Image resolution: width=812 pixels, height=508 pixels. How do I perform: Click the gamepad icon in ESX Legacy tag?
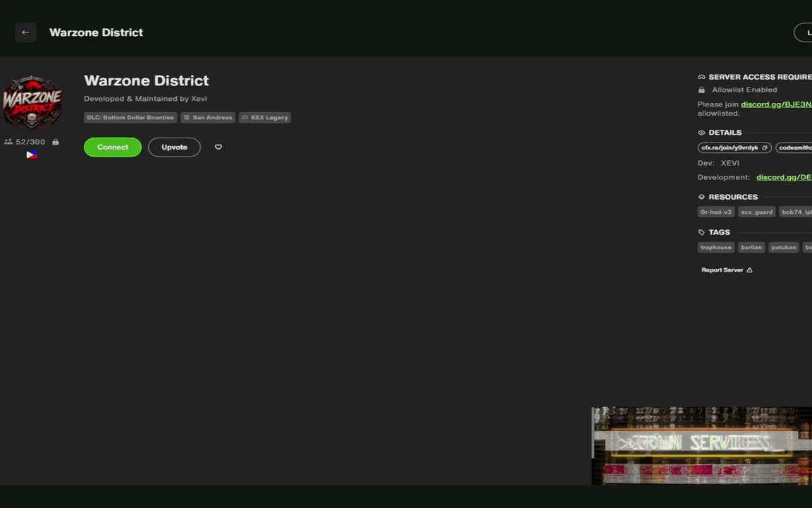pos(245,118)
